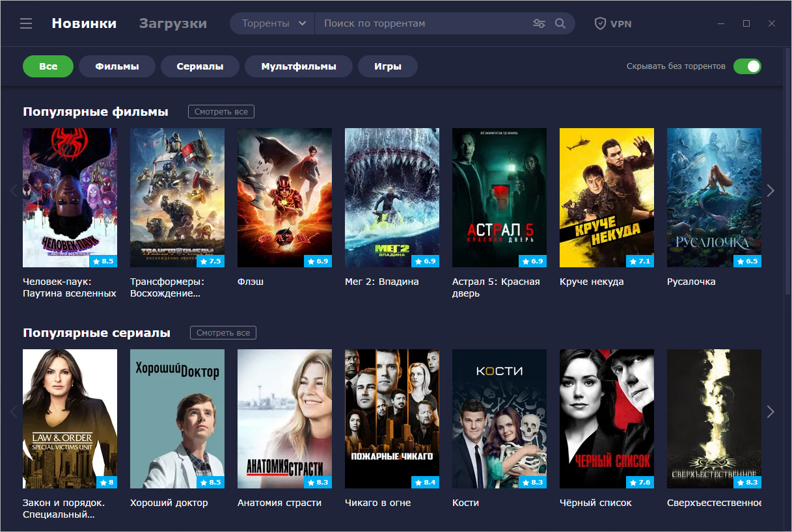This screenshot has width=792, height=532.
Task: Open the "Русалочка" movie poster
Action: 714,198
